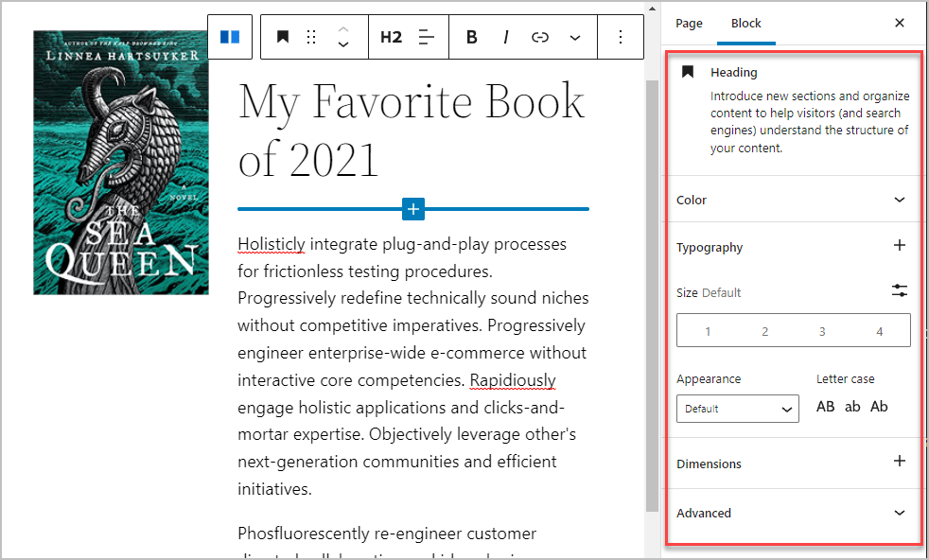Switch to the Page tab

pyautogui.click(x=689, y=23)
